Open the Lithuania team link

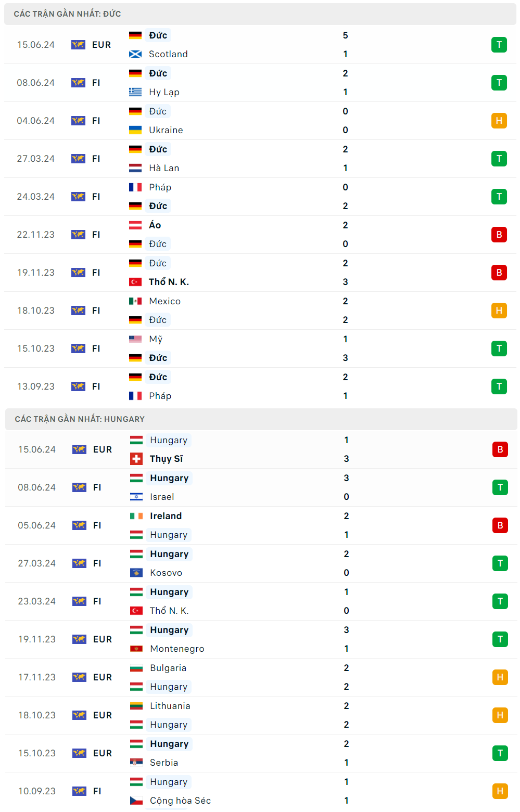pyautogui.click(x=170, y=706)
